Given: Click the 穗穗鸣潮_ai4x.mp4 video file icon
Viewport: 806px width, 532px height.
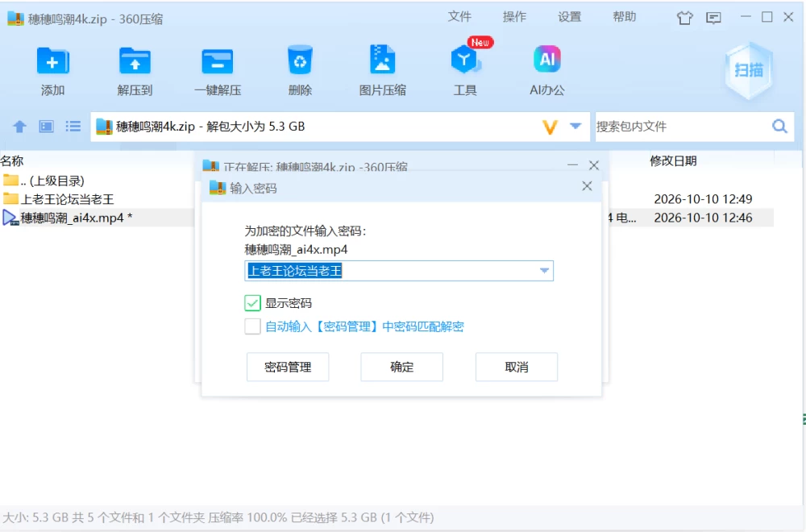Looking at the screenshot, I should 10,218.
